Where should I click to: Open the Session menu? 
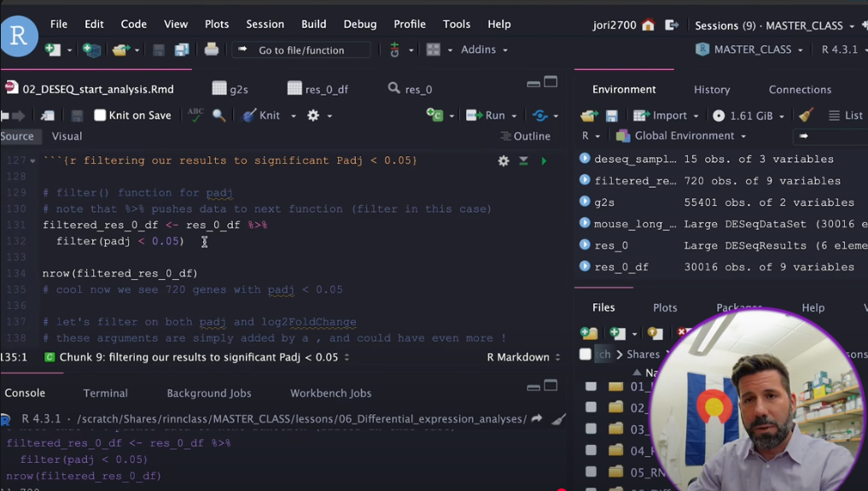pos(265,25)
